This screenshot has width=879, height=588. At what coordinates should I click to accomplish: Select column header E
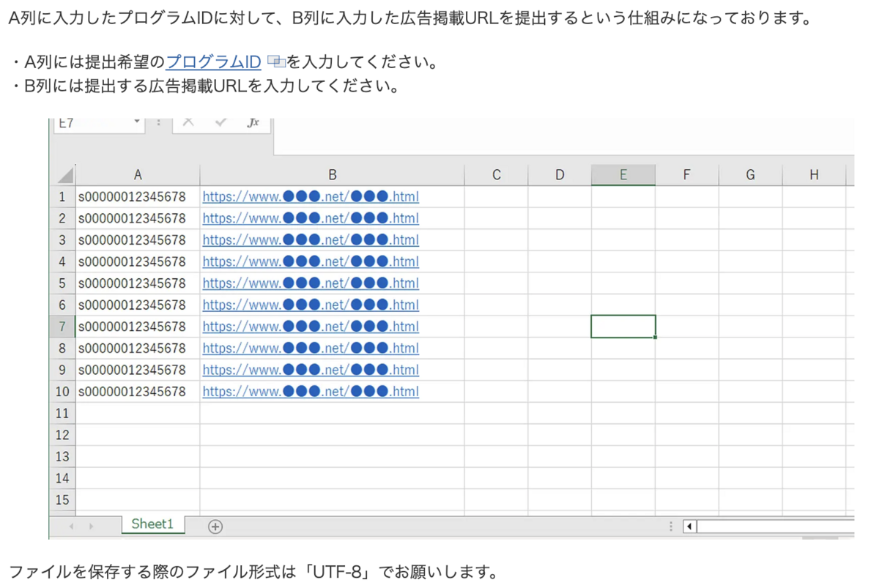pos(623,174)
